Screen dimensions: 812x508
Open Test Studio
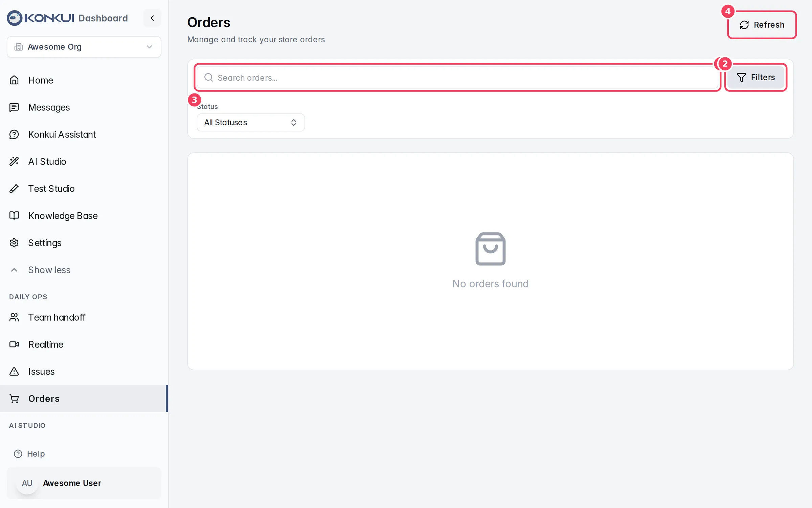[x=84, y=189]
